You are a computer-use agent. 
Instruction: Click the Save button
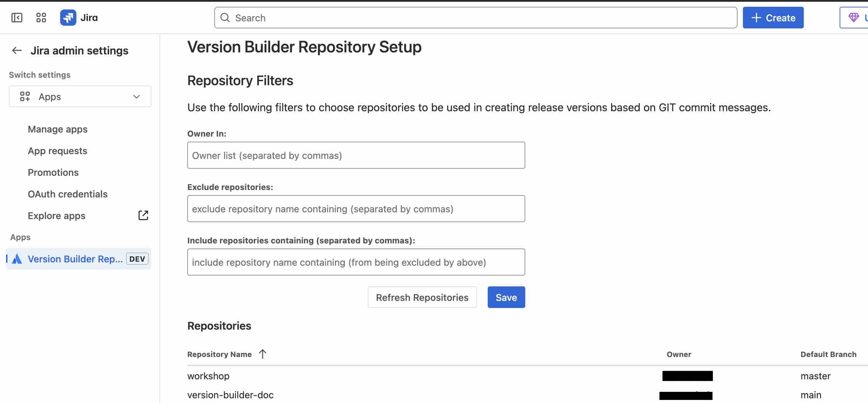coord(506,297)
